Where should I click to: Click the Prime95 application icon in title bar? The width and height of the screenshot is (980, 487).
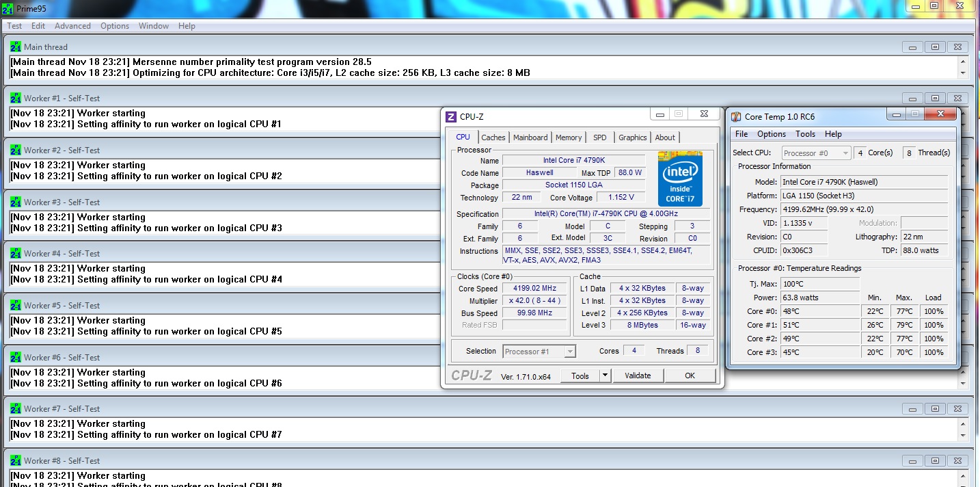[8, 10]
